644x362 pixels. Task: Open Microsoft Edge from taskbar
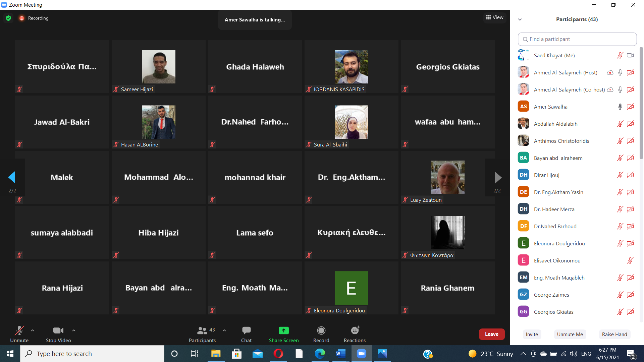320,354
